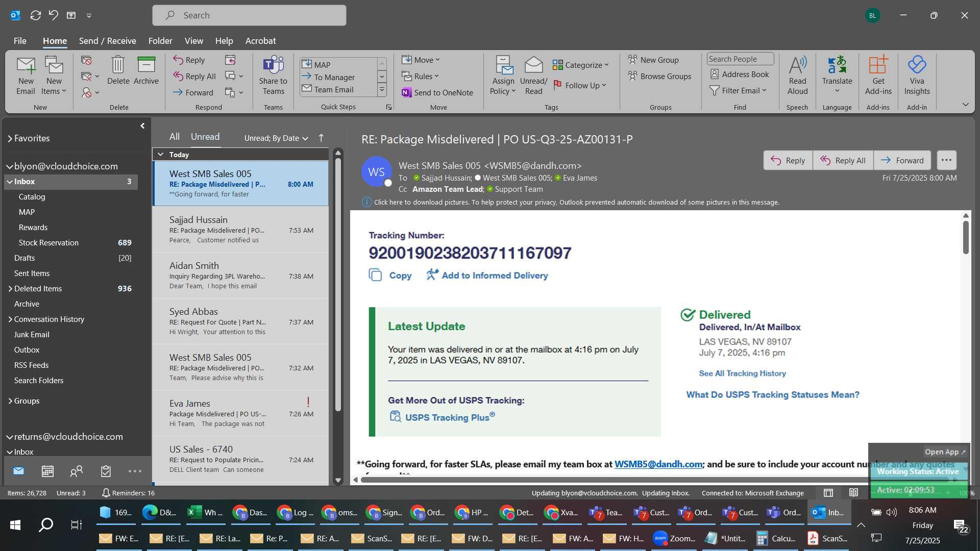Click Reply All in reading pane
This screenshot has width=980, height=551.
pyautogui.click(x=843, y=160)
